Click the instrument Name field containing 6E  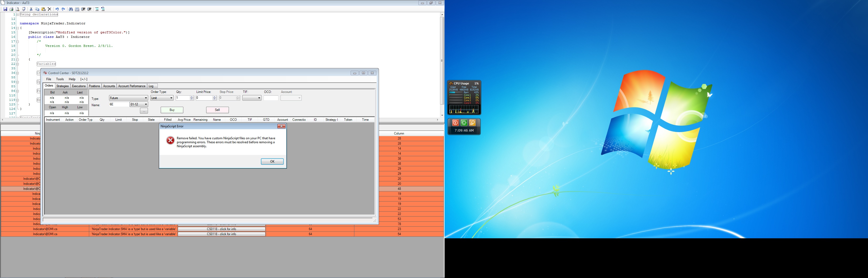click(x=119, y=105)
